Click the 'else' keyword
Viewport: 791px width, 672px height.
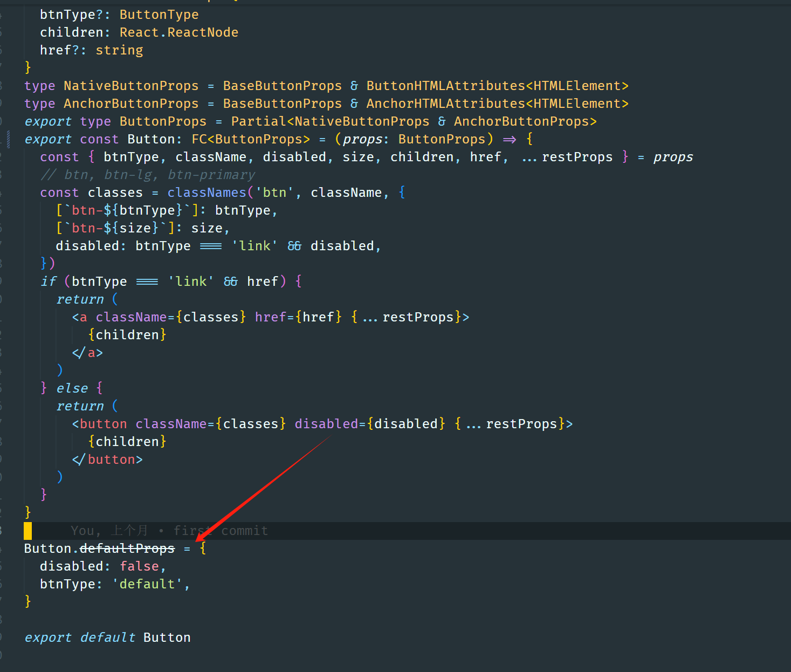pyautogui.click(x=72, y=388)
